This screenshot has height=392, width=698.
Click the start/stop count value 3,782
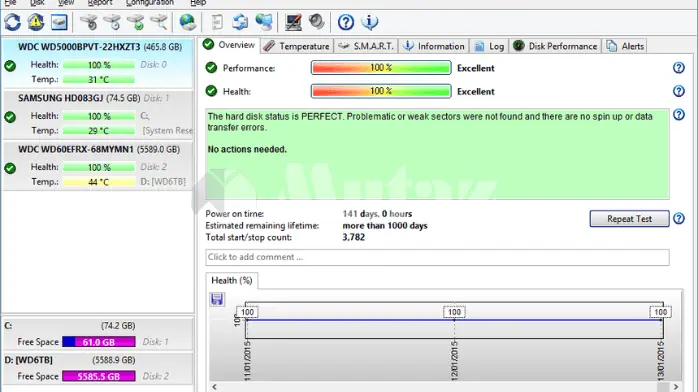[x=353, y=237]
